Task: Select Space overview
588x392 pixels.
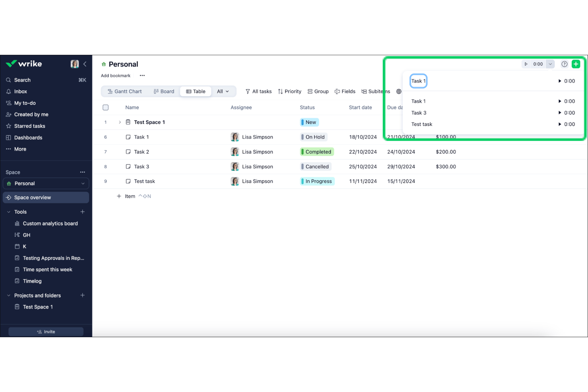Action: [x=46, y=197]
